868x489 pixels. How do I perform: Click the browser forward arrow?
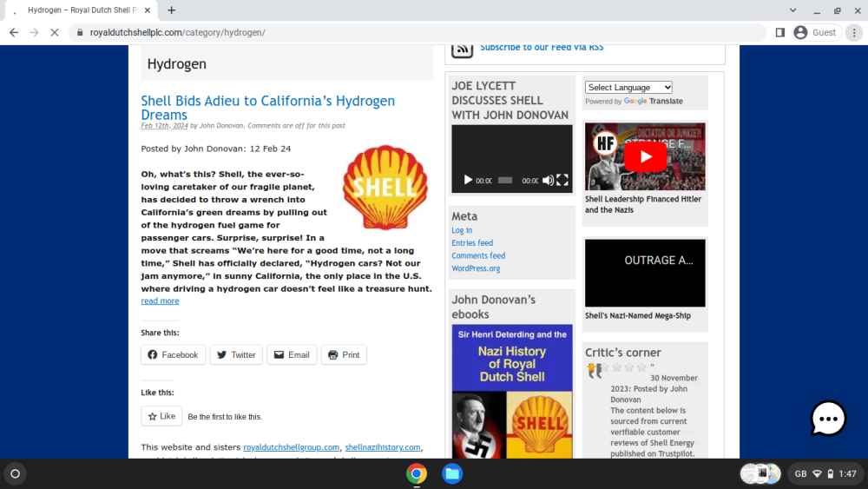pyautogui.click(x=35, y=33)
